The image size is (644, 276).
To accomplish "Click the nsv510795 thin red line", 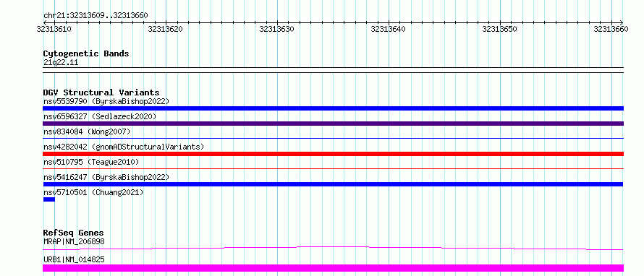I will pyautogui.click(x=333, y=169).
